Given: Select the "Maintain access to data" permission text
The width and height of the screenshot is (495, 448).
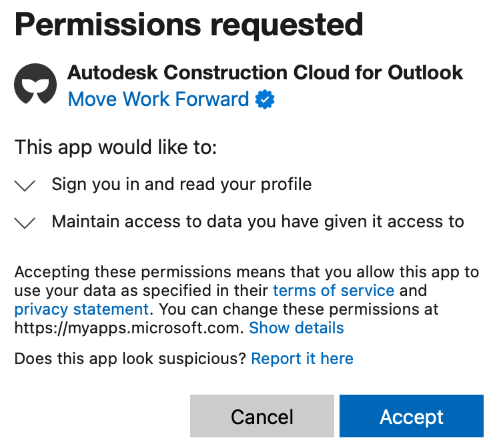Looking at the screenshot, I should pyautogui.click(x=258, y=221).
